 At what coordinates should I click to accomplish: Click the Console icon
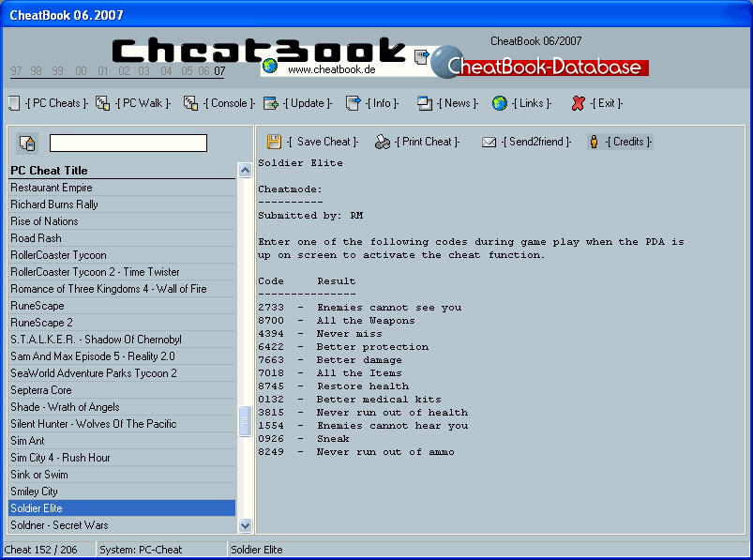[190, 103]
